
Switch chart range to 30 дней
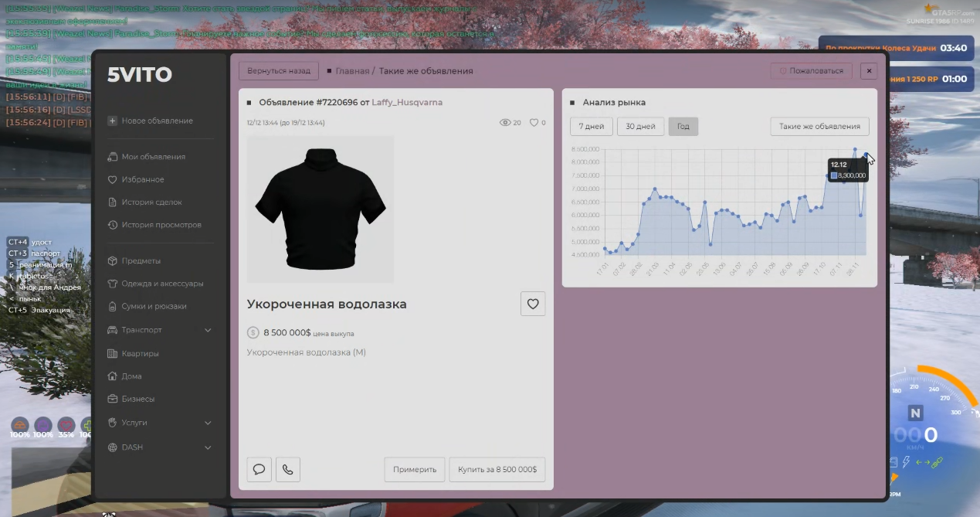[640, 127]
